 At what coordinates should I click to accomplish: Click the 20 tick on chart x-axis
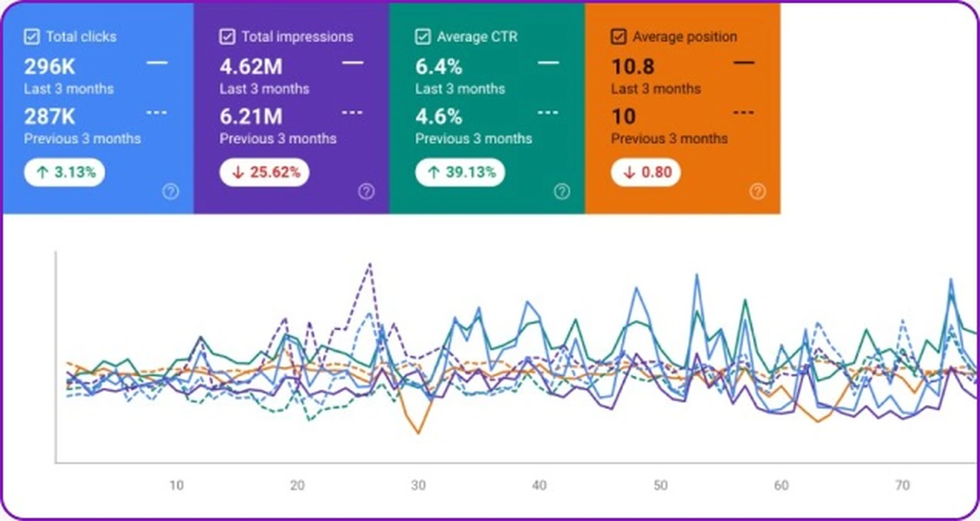[297, 486]
